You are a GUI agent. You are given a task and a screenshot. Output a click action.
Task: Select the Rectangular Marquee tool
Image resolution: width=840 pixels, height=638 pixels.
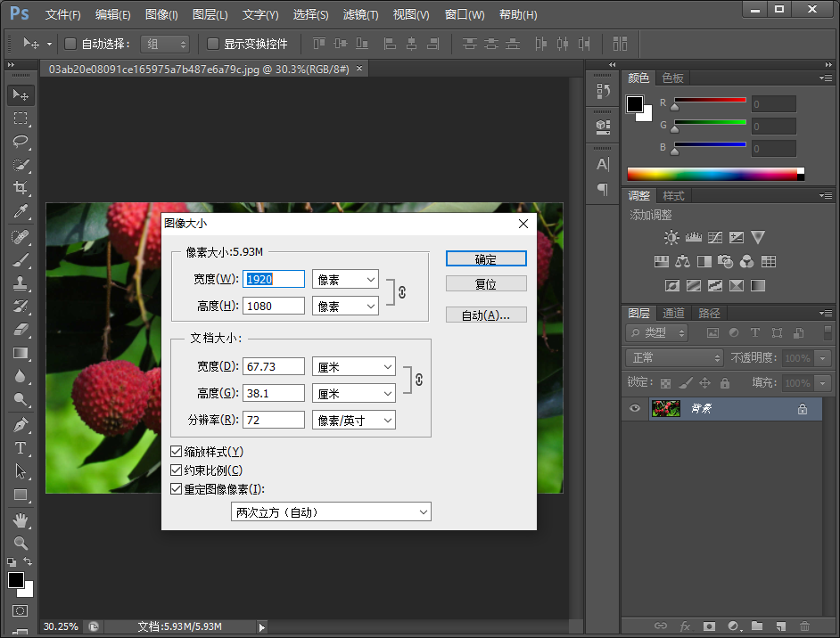point(21,119)
